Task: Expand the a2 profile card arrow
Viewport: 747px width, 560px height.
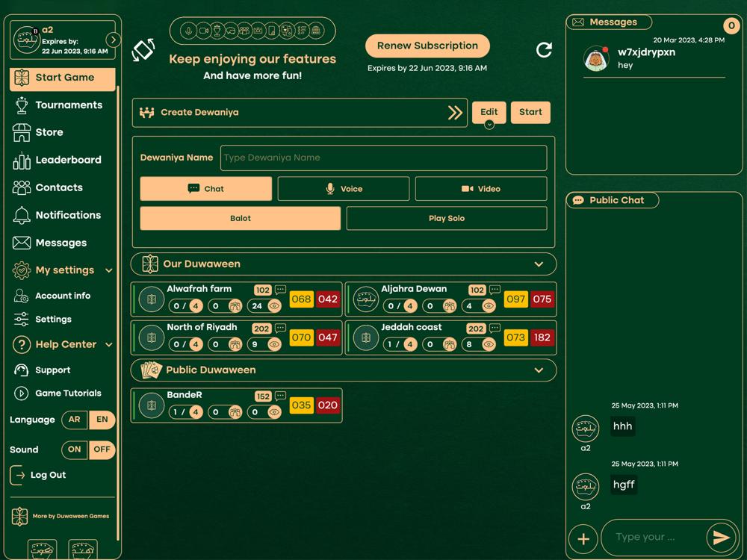Action: [113, 40]
